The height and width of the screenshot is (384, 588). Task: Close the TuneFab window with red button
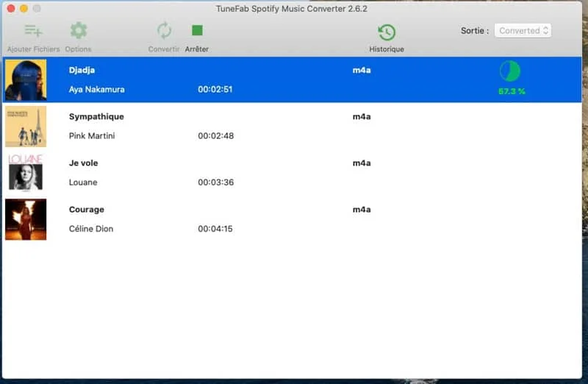click(11, 8)
